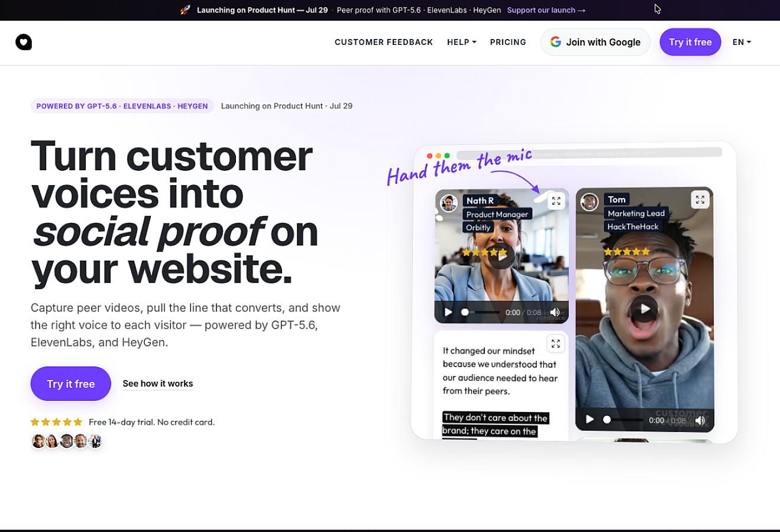Expand Nath R's video to fullscreen

point(556,201)
